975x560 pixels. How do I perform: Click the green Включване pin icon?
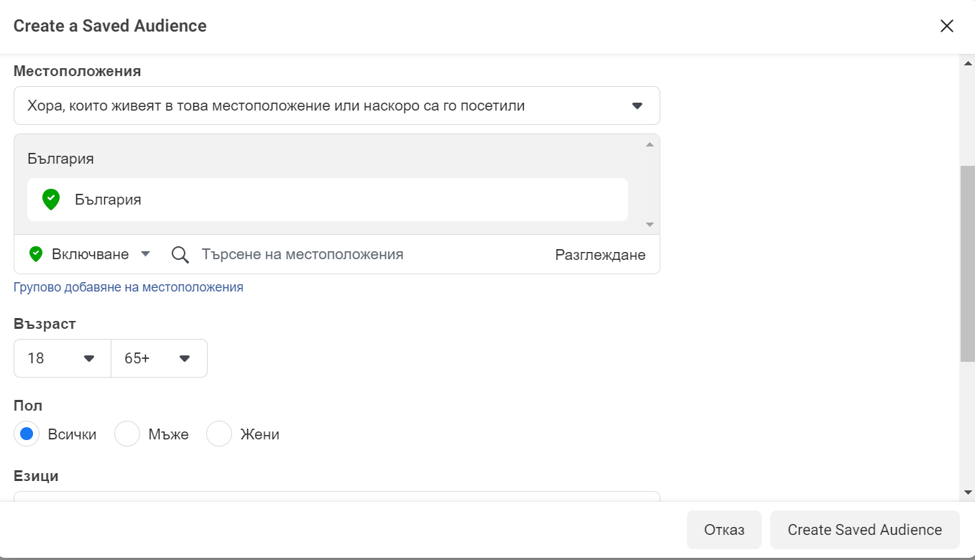click(34, 253)
